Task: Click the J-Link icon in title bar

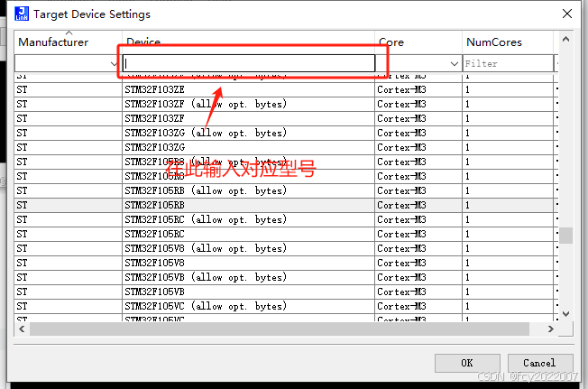Action: pos(22,14)
